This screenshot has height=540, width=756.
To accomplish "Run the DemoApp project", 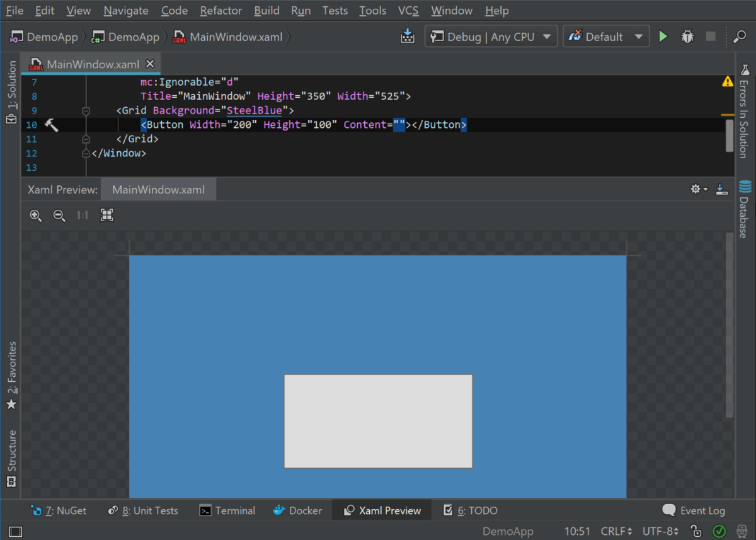I will tap(663, 36).
